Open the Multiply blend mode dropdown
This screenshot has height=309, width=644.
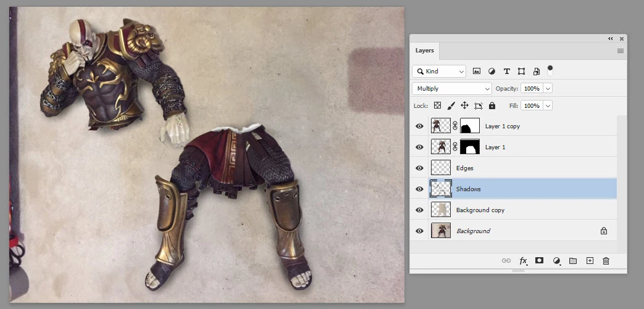452,88
